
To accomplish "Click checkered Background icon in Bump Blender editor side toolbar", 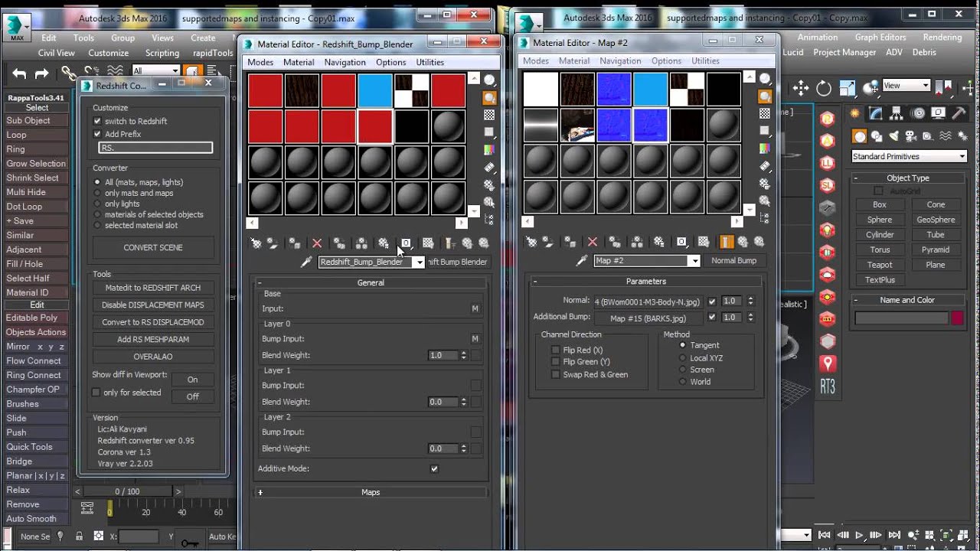I will click(x=489, y=115).
